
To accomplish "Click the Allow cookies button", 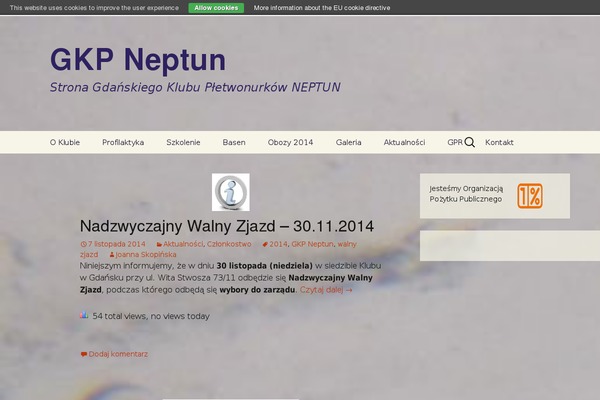I will pyautogui.click(x=216, y=8).
